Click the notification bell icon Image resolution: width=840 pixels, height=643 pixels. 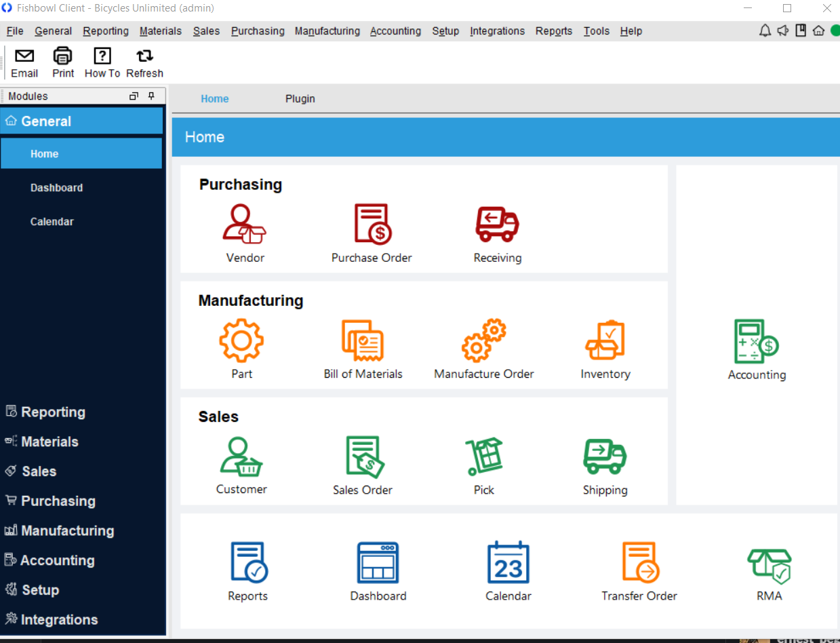(x=765, y=31)
